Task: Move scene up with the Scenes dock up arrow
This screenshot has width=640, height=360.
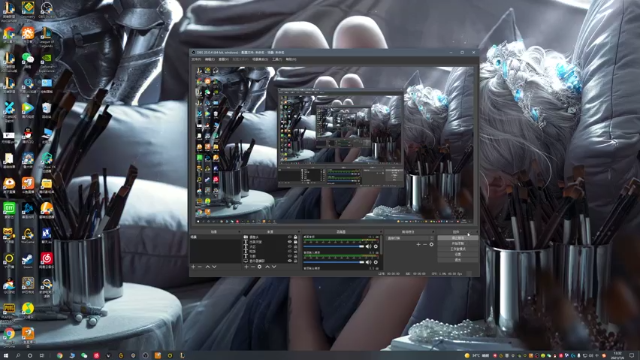Action: click(x=207, y=267)
